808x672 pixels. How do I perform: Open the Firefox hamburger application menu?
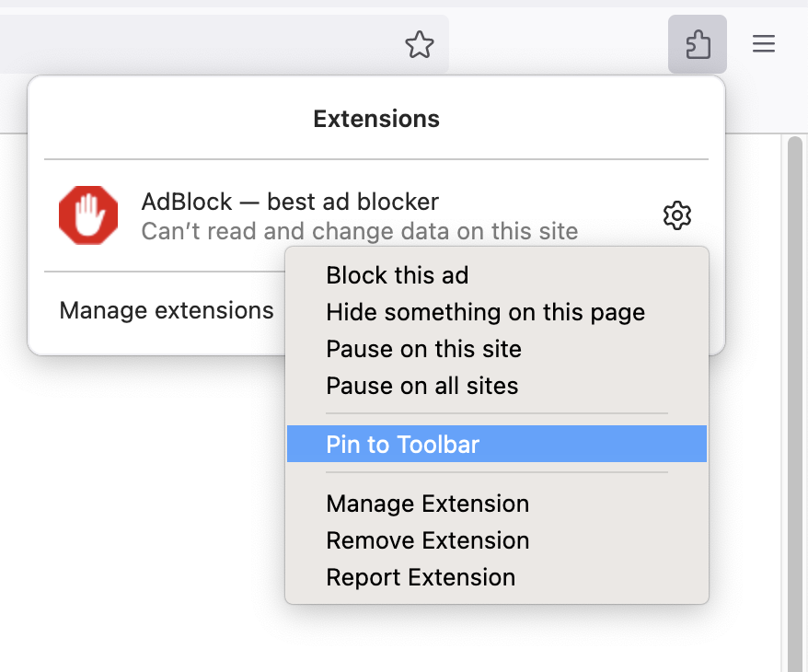(x=764, y=43)
